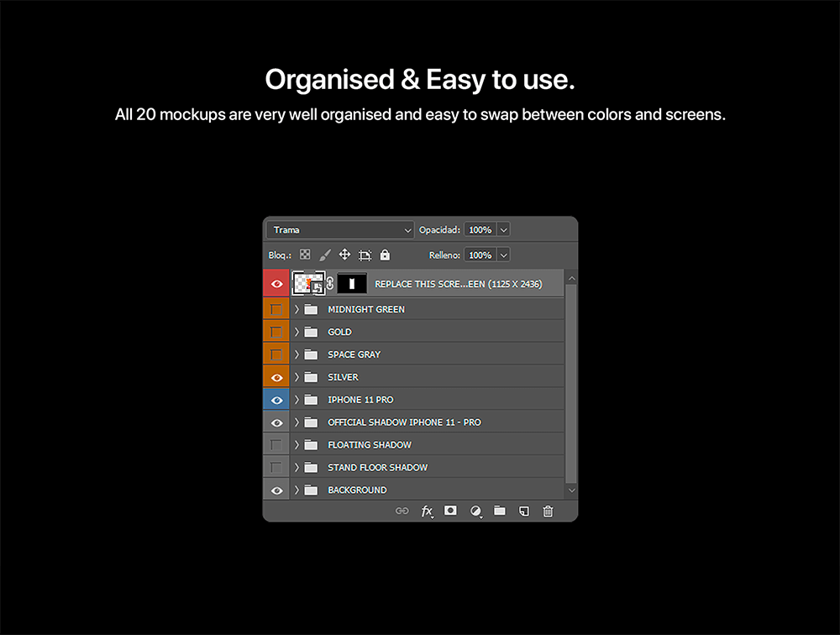Viewport: 840px width, 635px height.
Task: Click the create new layer icon
Action: [x=523, y=511]
